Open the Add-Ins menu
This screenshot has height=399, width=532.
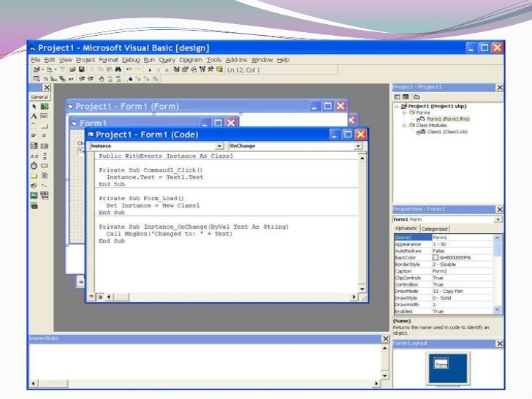click(237, 60)
